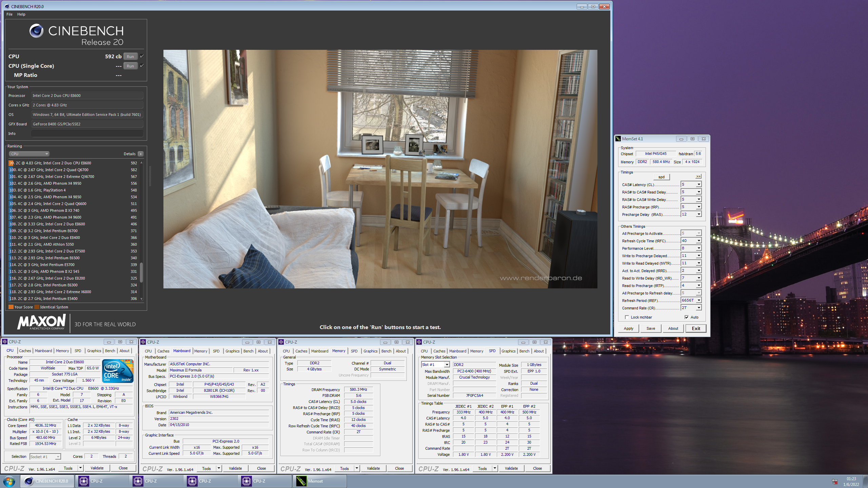Open Refresh Cycle Time (tRFC) dropdown
868x488 pixels.
[x=698, y=241]
